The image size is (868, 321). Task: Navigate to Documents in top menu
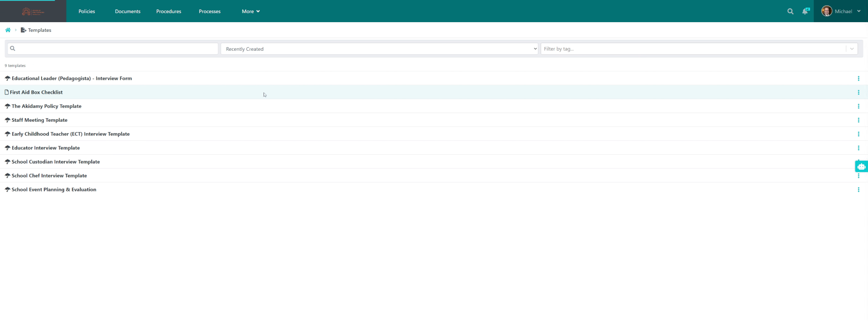pos(127,11)
